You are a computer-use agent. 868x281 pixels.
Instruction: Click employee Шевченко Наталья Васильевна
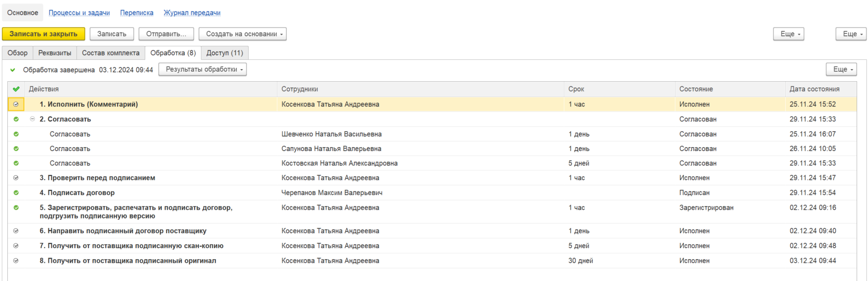[331, 134]
